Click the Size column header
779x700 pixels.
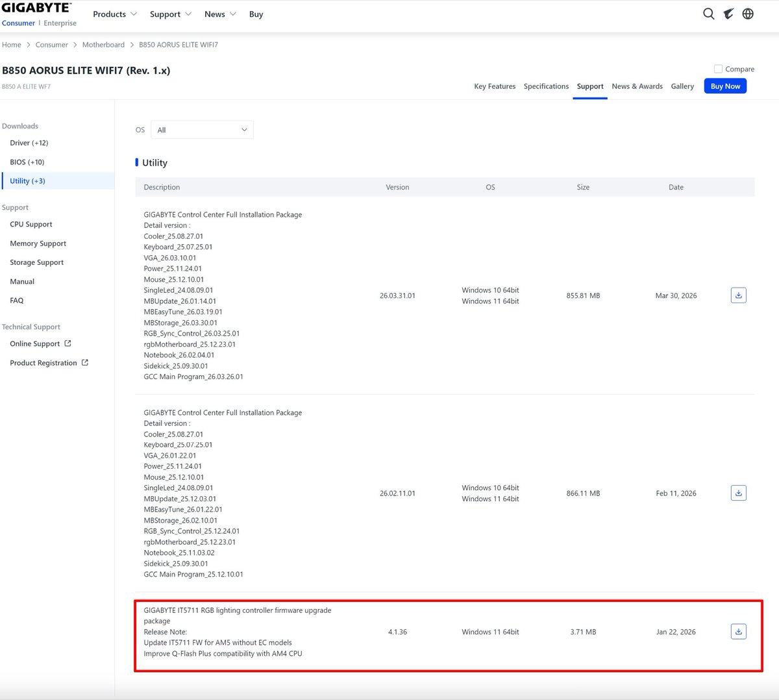(583, 187)
